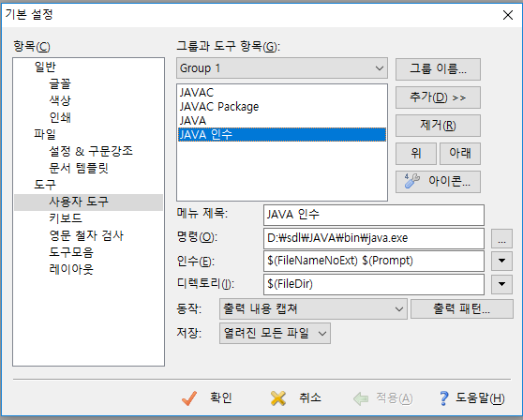Click the 디렉토리 field with $(FileDir)

pyautogui.click(x=374, y=284)
